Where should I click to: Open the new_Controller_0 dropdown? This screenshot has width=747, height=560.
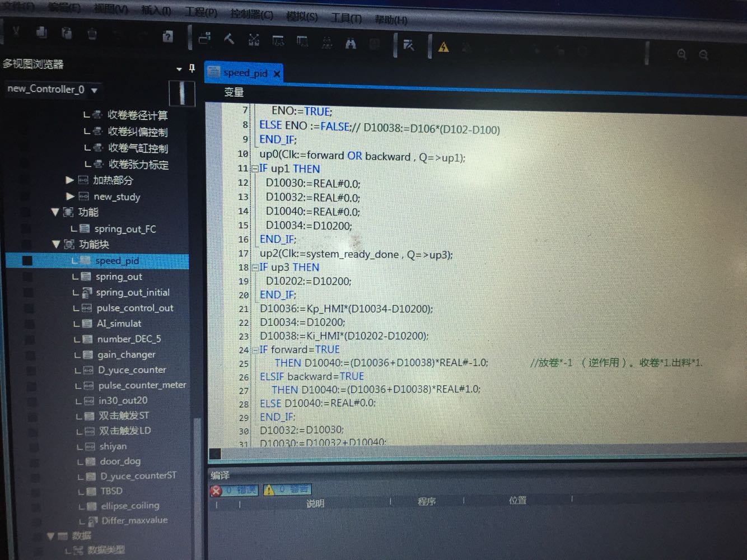tap(95, 90)
